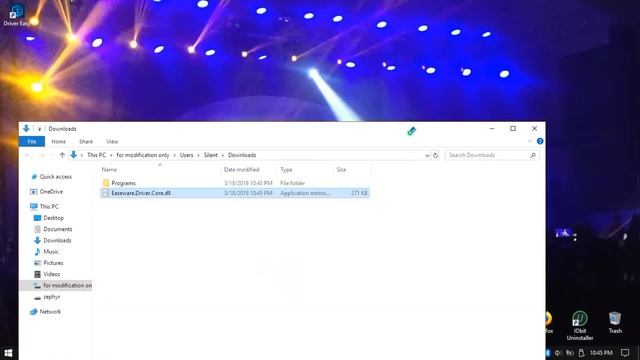The height and width of the screenshot is (360, 640).
Task: Sort by the Type column header
Action: pyautogui.click(x=286, y=169)
